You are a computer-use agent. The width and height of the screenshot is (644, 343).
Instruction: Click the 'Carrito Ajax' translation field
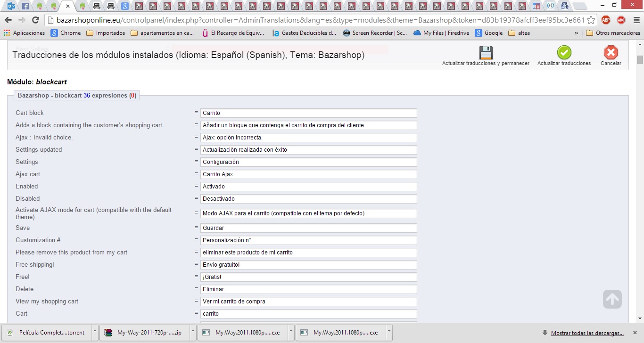point(308,174)
